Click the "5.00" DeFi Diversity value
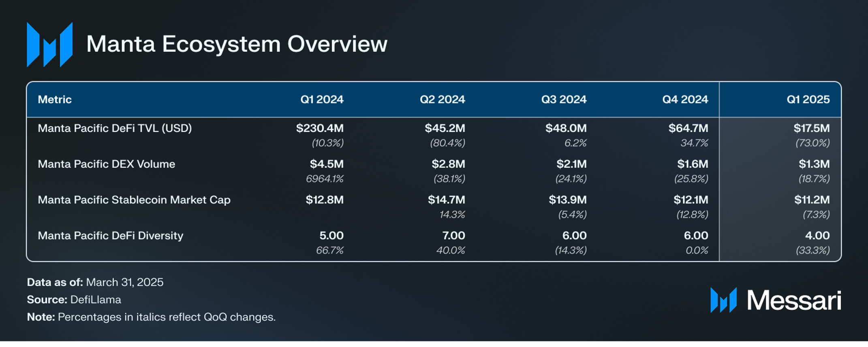This screenshot has height=347, width=868. [x=331, y=236]
